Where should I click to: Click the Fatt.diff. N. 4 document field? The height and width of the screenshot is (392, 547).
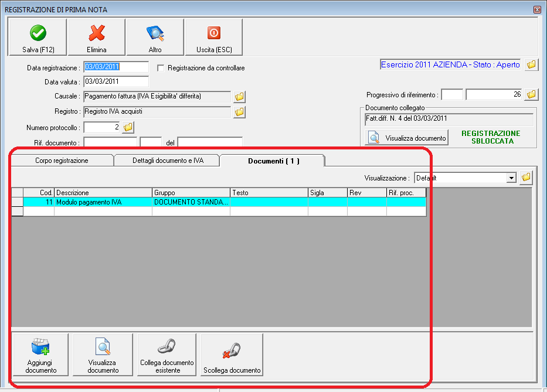[x=449, y=120]
